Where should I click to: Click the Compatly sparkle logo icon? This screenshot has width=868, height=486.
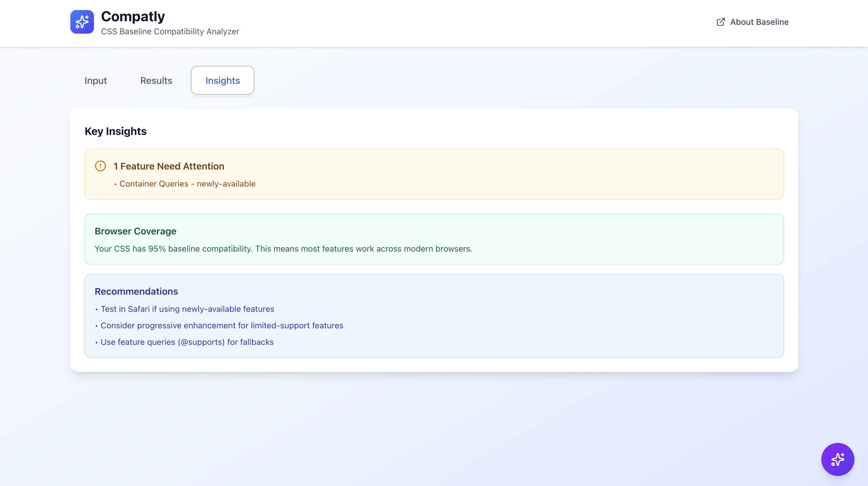tap(82, 22)
